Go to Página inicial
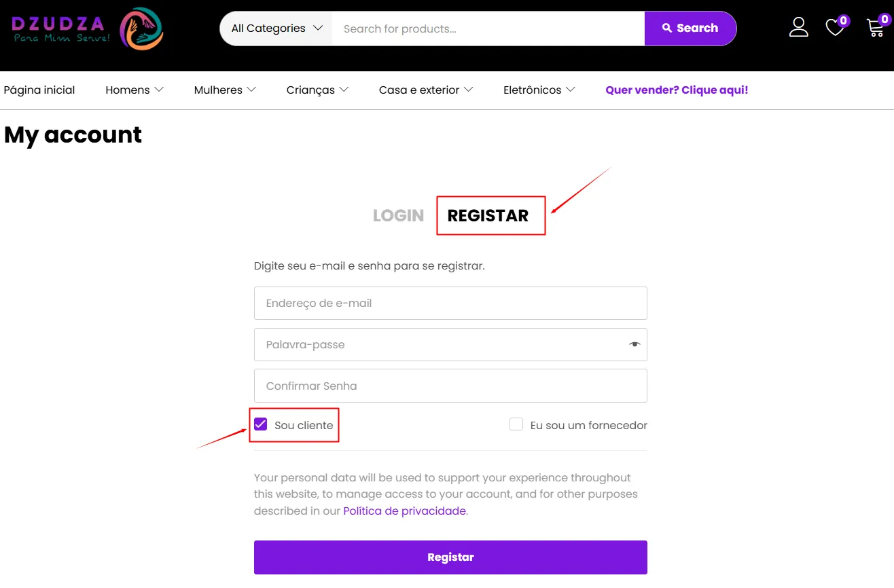The width and height of the screenshot is (894, 588). tap(39, 90)
